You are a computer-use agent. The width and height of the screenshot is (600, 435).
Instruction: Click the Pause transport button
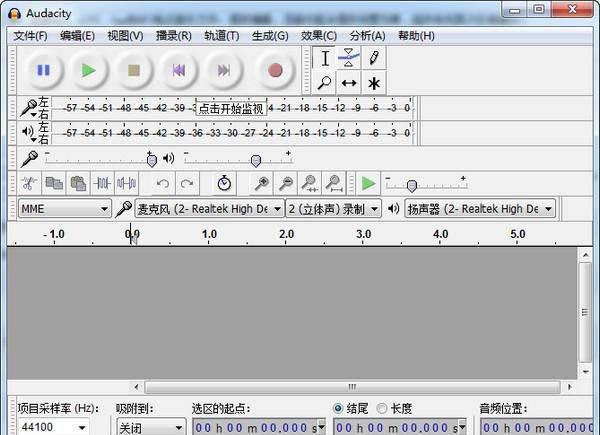[x=43, y=70]
